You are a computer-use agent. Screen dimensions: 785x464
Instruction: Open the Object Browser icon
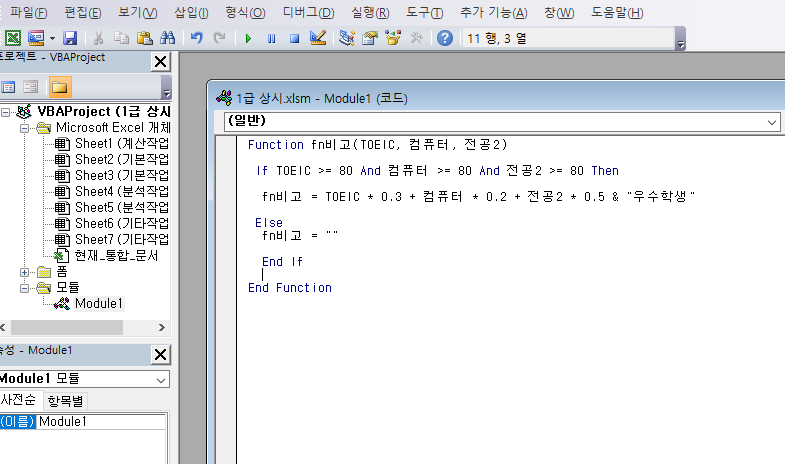393,38
